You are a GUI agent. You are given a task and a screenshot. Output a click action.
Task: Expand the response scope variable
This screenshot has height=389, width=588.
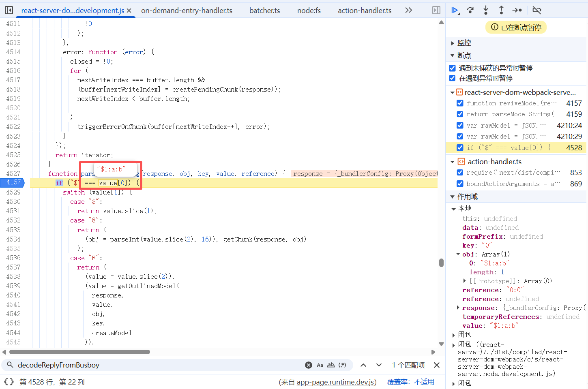pyautogui.click(x=458, y=308)
